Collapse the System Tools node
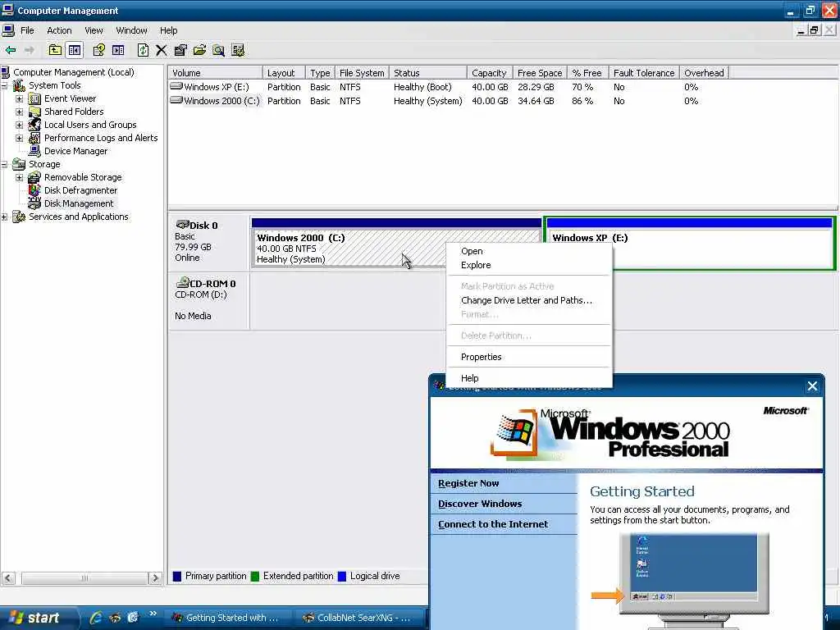The width and height of the screenshot is (840, 630). pos(5,85)
